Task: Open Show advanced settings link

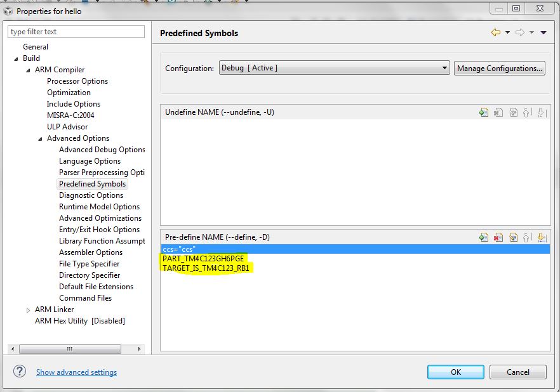Action: [76, 372]
